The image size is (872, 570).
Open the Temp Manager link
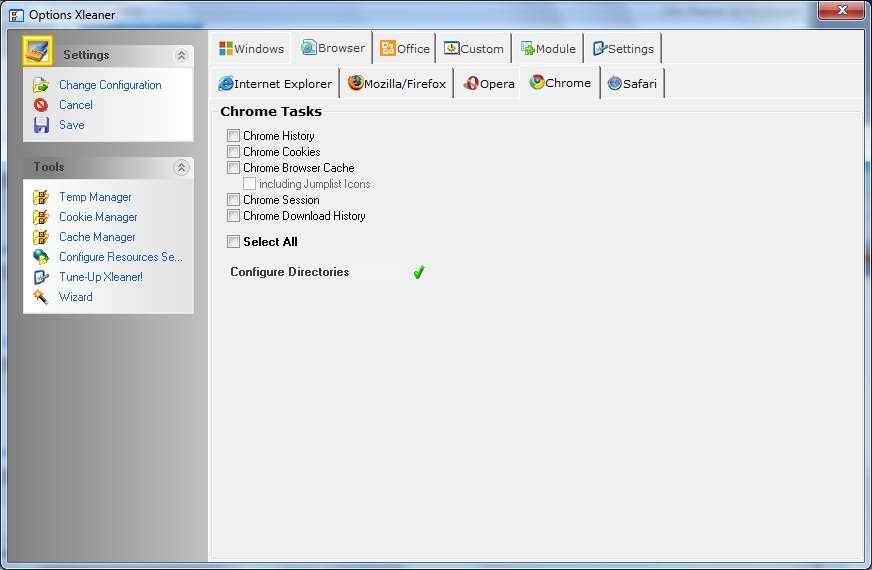point(95,197)
